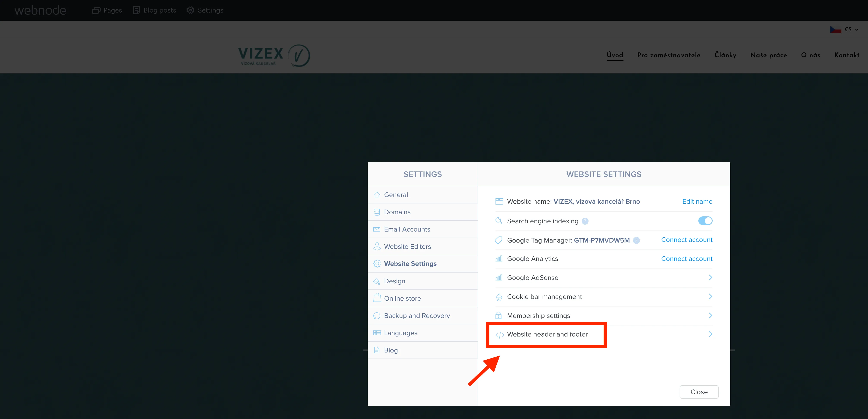The image size is (868, 419).
Task: Select the Design paint icon in sidebar
Action: [377, 281]
